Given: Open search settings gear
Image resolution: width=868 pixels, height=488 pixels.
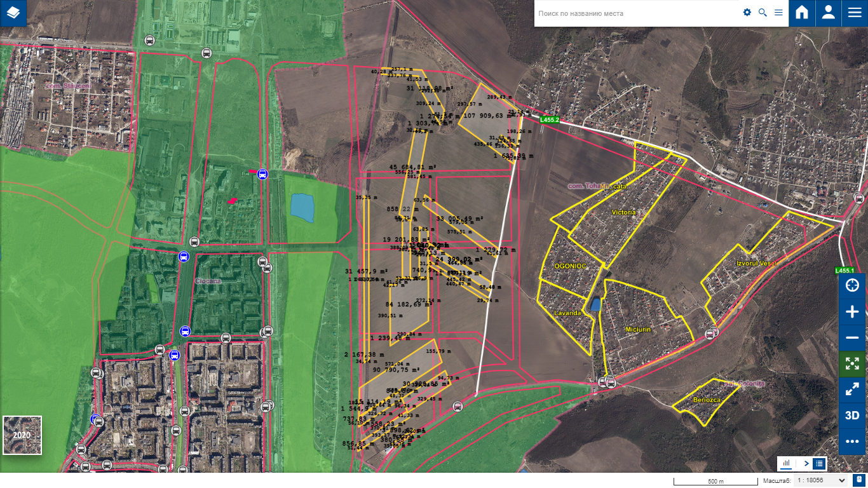Looking at the screenshot, I should pyautogui.click(x=747, y=13).
